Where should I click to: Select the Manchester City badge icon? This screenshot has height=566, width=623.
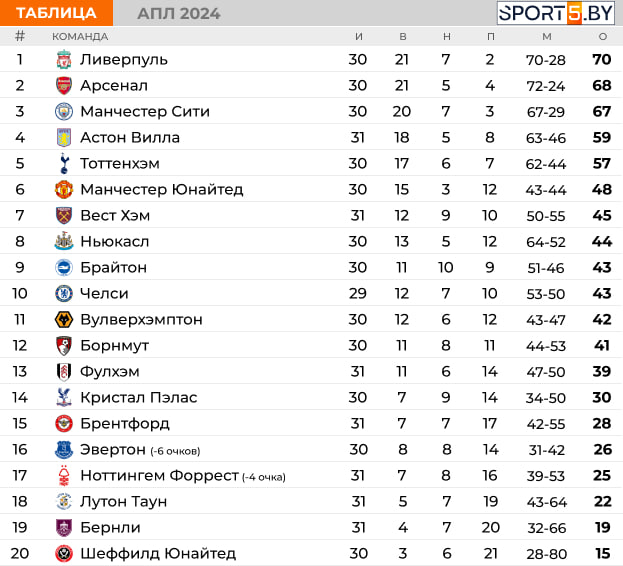64,112
